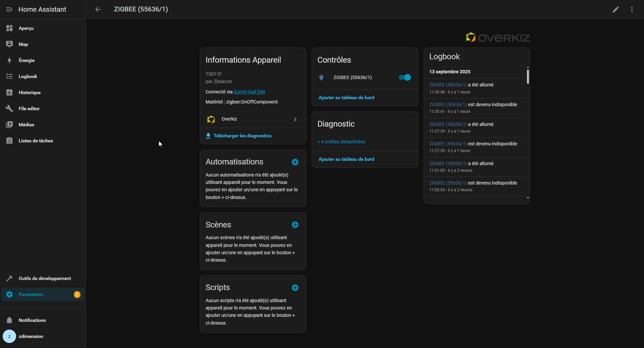
Task: Collapse the sidebar with hamburger icon
Action: (9, 9)
